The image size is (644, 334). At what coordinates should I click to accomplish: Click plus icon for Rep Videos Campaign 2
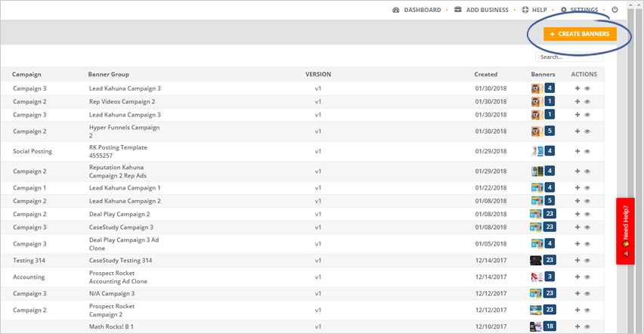pos(577,102)
